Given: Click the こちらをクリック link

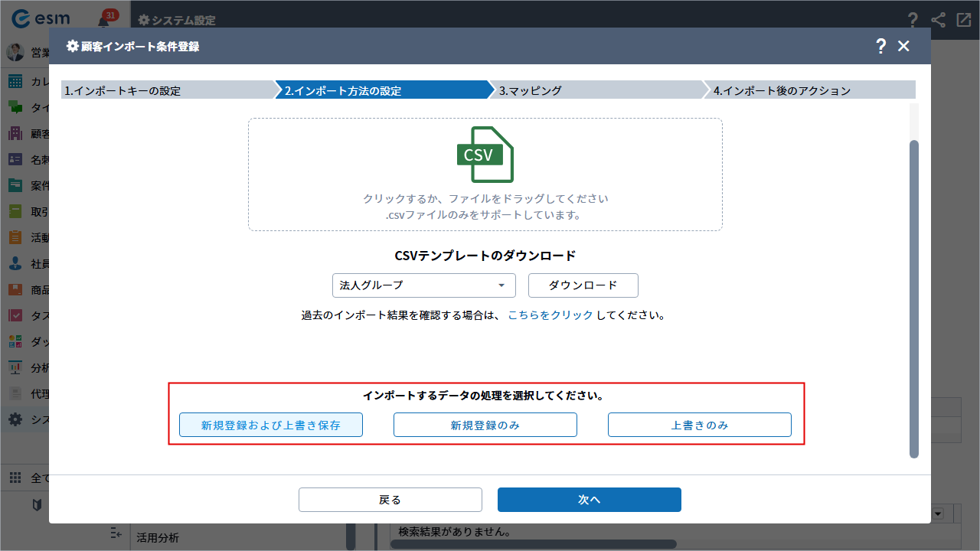Looking at the screenshot, I should (550, 315).
